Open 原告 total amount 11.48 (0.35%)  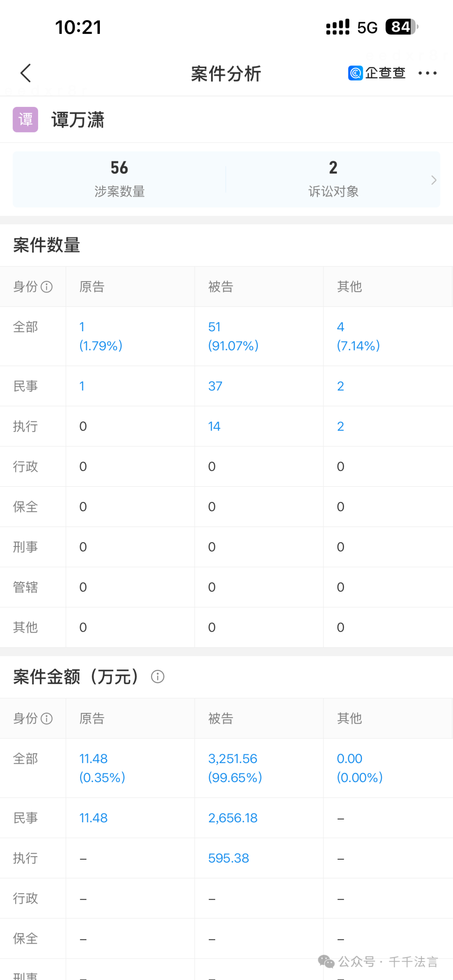(102, 768)
